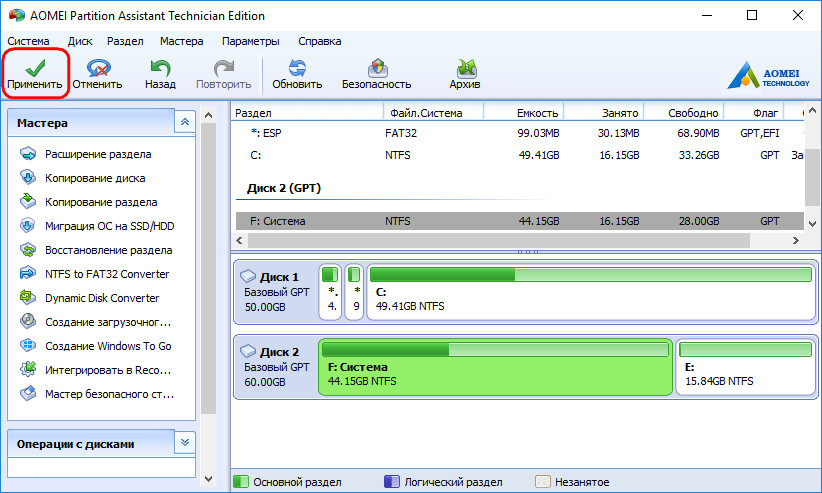Start Создание Windows To Go wizard

pos(108,346)
